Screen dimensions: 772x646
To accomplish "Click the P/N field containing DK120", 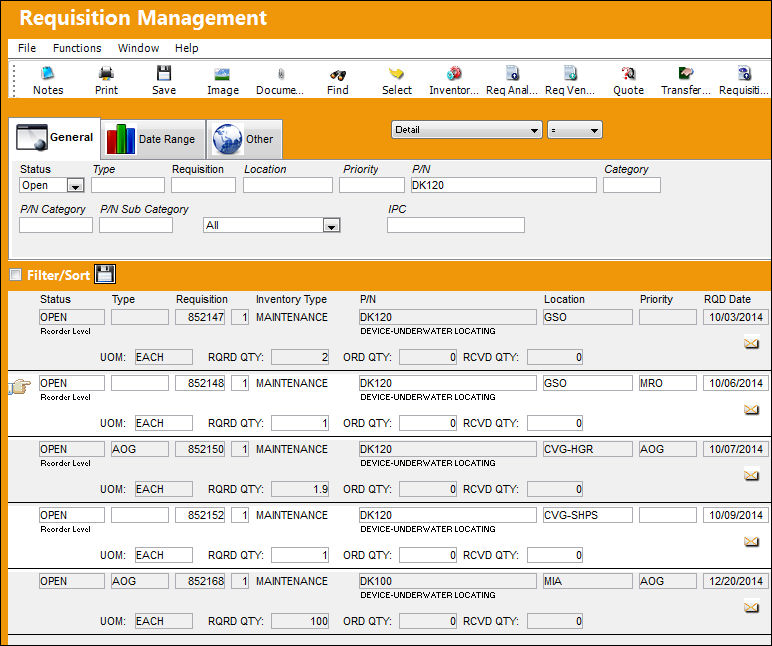I will click(504, 185).
